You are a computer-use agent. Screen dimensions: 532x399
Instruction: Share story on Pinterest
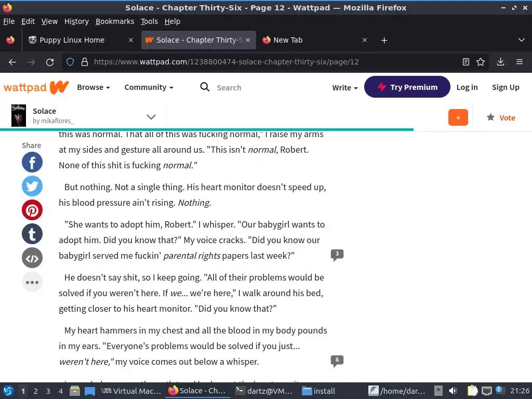[x=32, y=210]
